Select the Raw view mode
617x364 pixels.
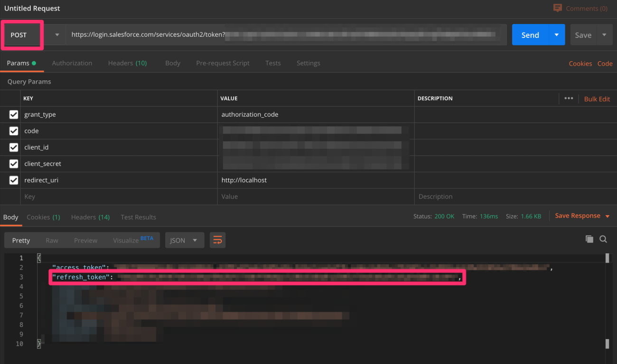pos(52,240)
